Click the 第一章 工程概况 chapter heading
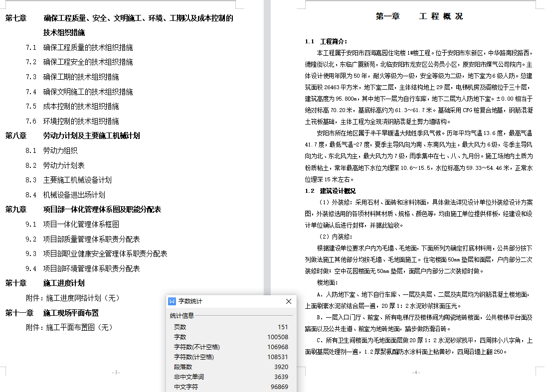547x392 pixels. [419, 16]
